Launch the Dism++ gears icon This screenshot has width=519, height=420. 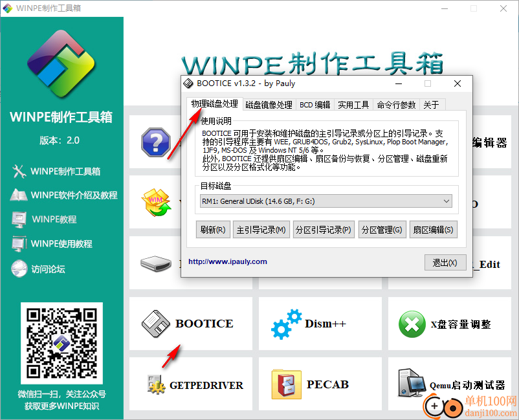click(x=286, y=324)
